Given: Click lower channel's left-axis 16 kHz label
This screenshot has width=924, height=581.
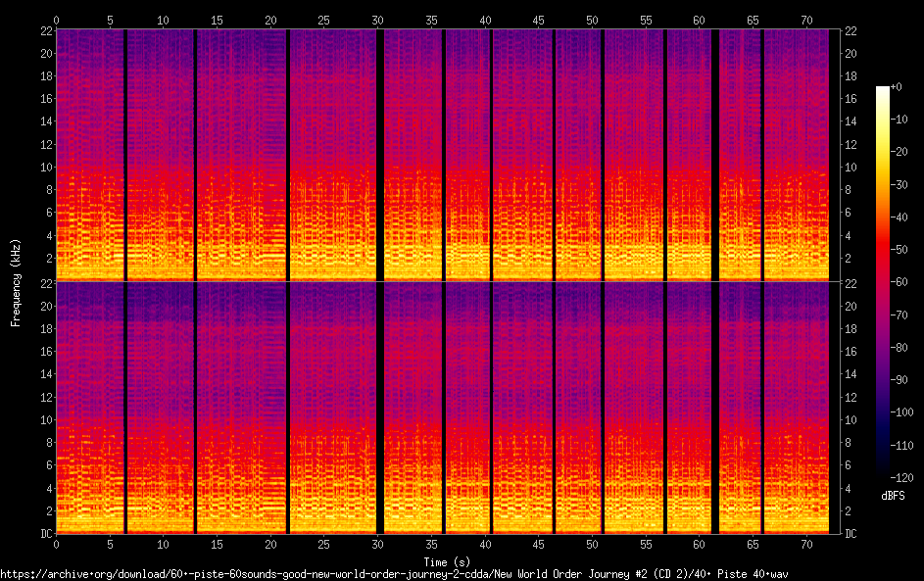Looking at the screenshot, I should 46,351.
